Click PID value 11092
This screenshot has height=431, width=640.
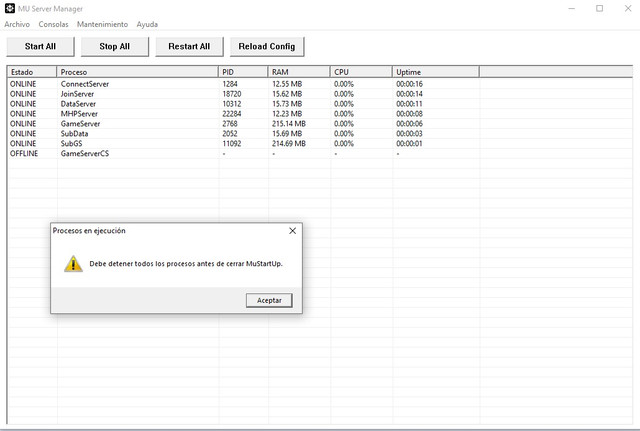click(232, 144)
